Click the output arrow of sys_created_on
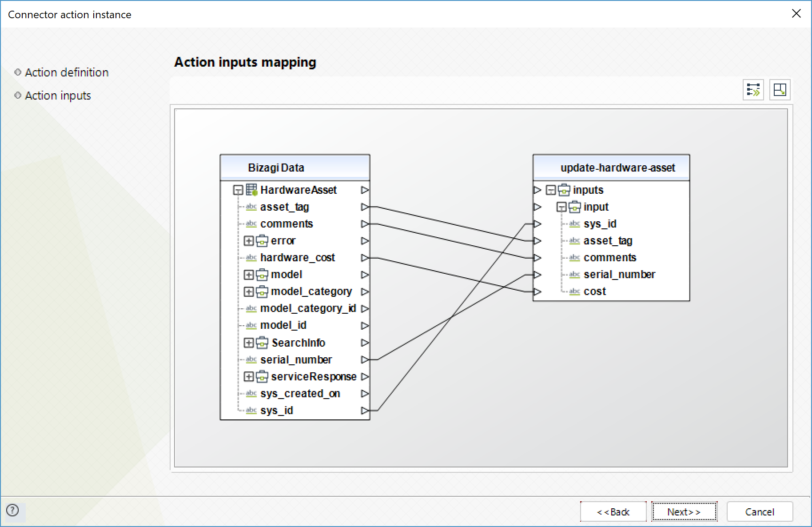 [365, 393]
